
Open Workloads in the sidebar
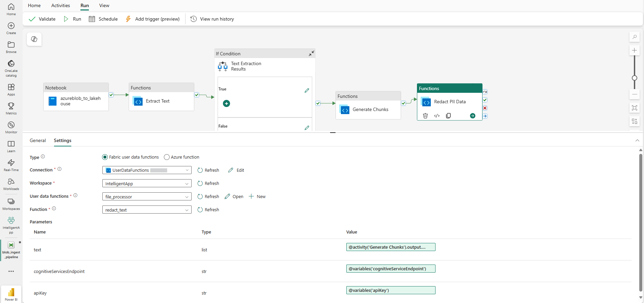(x=11, y=184)
